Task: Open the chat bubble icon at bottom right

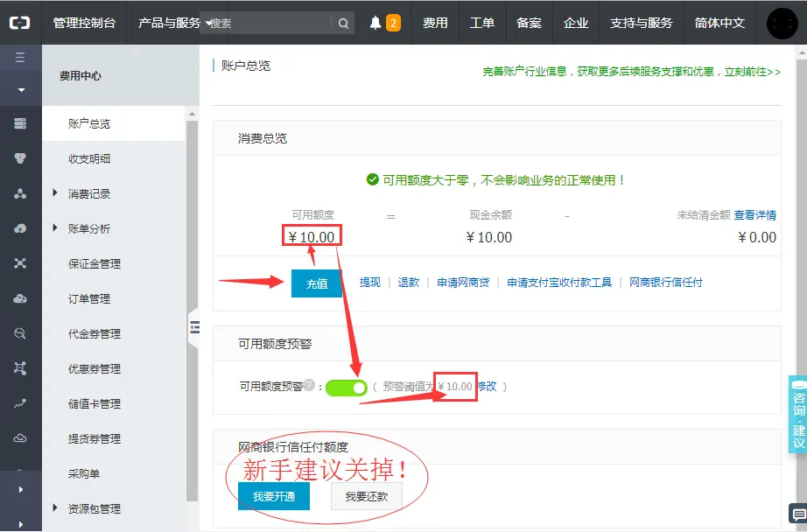Action: click(x=797, y=514)
